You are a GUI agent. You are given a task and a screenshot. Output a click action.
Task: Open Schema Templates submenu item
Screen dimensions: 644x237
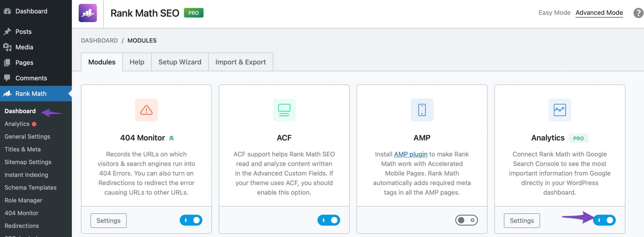click(x=30, y=188)
